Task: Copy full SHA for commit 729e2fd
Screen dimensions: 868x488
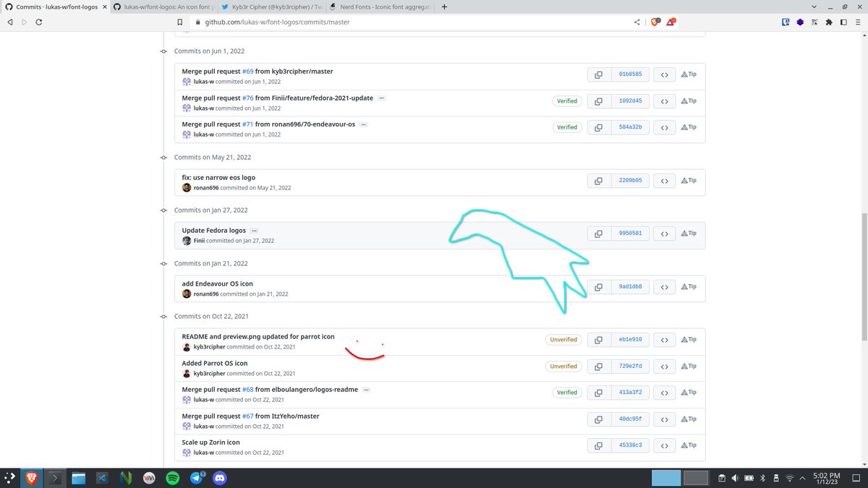Action: click(x=599, y=367)
